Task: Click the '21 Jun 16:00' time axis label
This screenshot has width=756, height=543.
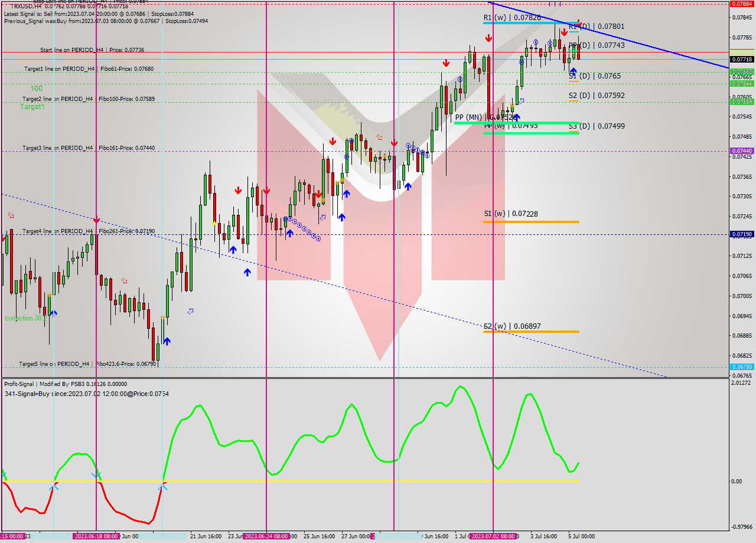Action: [206, 537]
